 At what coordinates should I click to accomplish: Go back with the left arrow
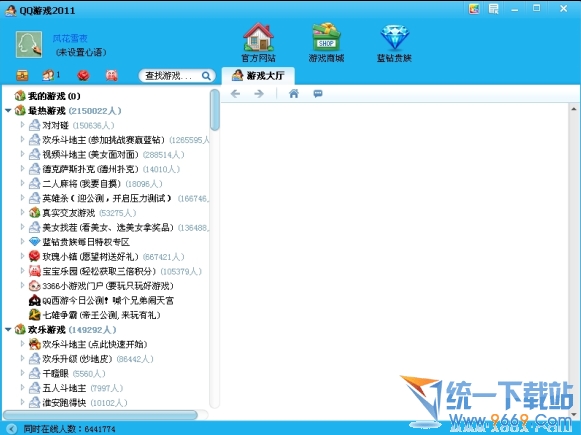pos(235,94)
